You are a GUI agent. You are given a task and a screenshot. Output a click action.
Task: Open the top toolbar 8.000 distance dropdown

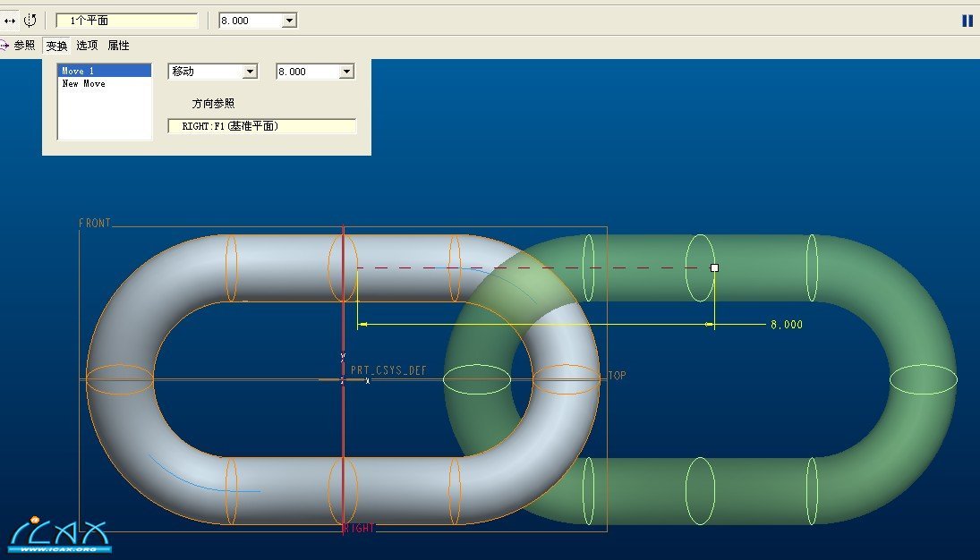click(x=288, y=21)
